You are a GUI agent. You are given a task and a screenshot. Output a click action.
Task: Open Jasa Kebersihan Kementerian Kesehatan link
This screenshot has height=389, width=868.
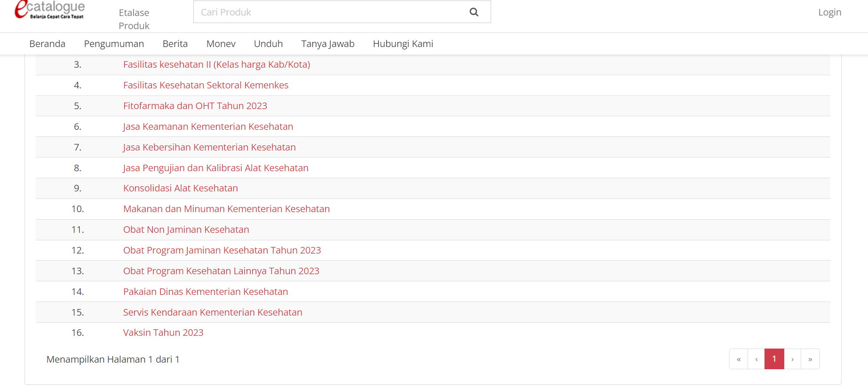(209, 147)
